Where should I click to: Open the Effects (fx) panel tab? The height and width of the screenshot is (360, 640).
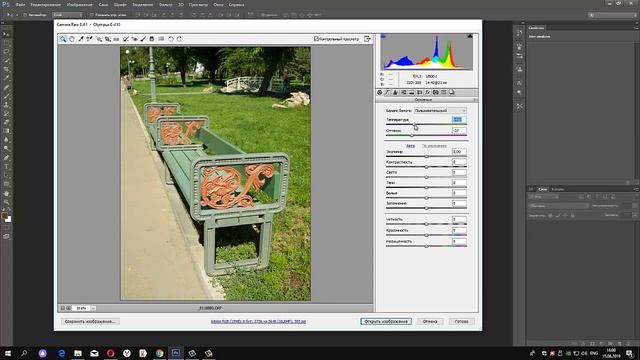427,93
